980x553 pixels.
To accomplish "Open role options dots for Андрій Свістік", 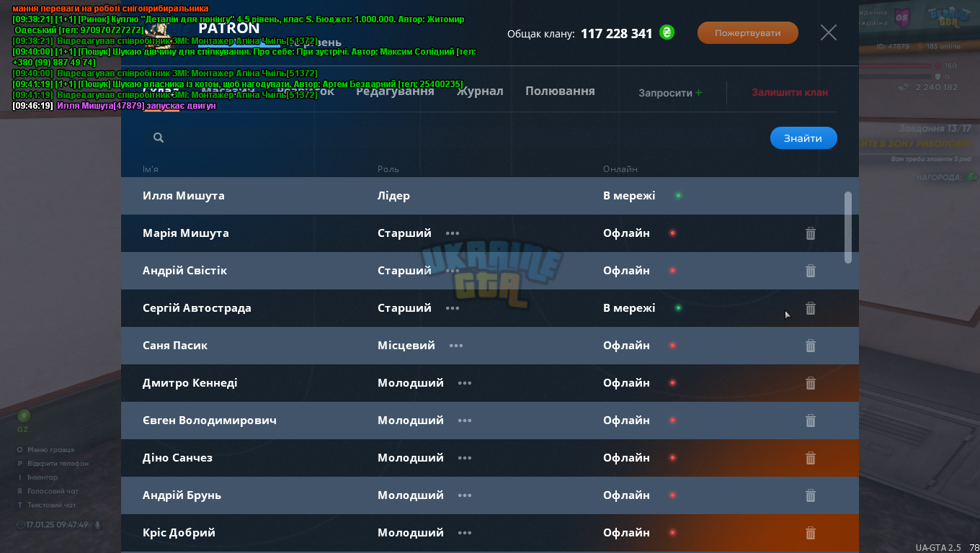I will 453,271.
